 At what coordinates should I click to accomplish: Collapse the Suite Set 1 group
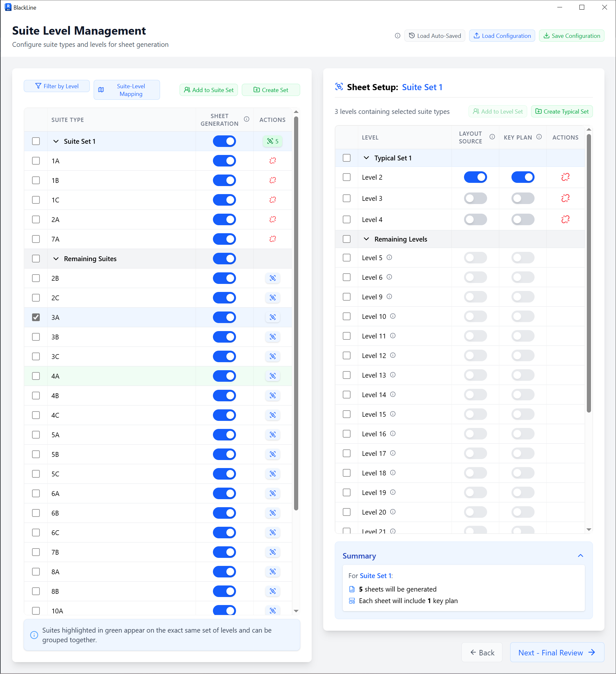[56, 141]
